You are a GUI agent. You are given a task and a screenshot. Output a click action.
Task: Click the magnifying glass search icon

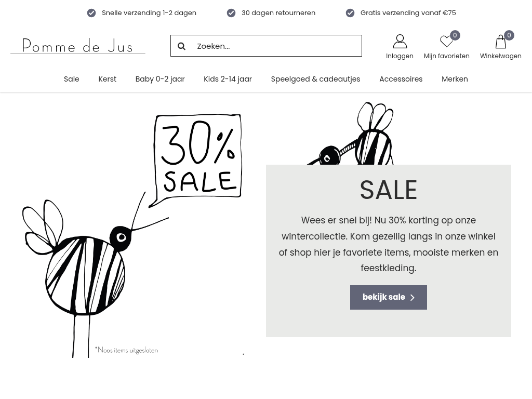181,46
